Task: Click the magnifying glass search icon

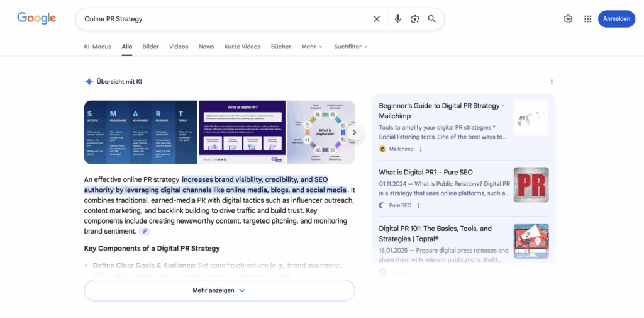Action: (x=432, y=19)
